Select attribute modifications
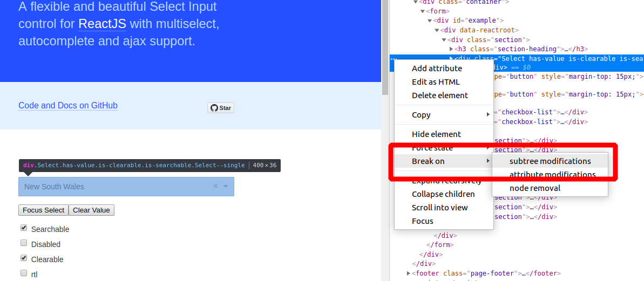The image size is (644, 281). coord(550,175)
